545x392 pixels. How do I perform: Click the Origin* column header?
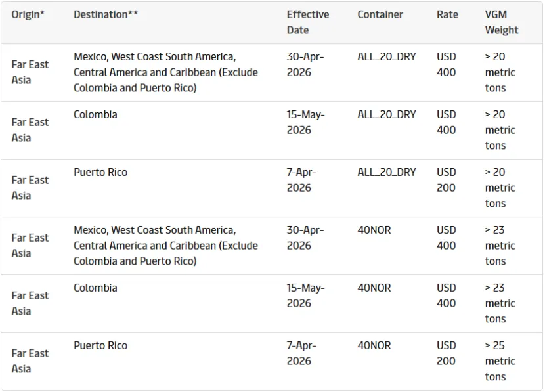(x=28, y=14)
